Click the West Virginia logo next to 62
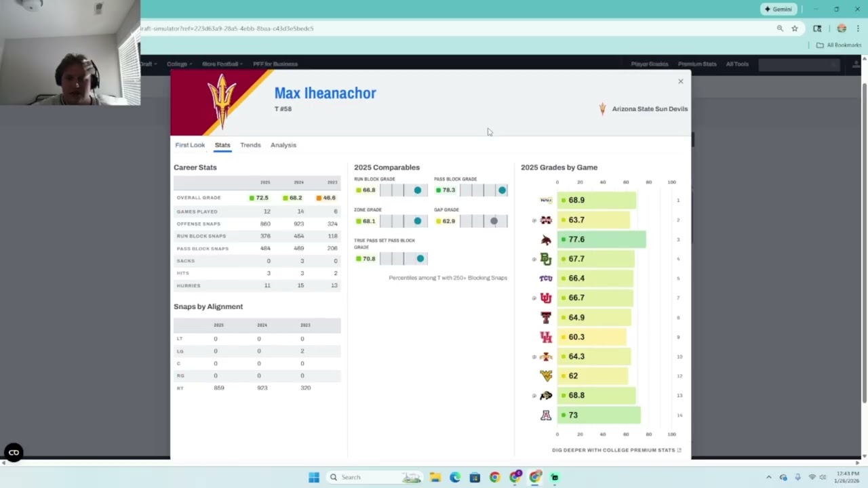868x488 pixels. coord(546,375)
